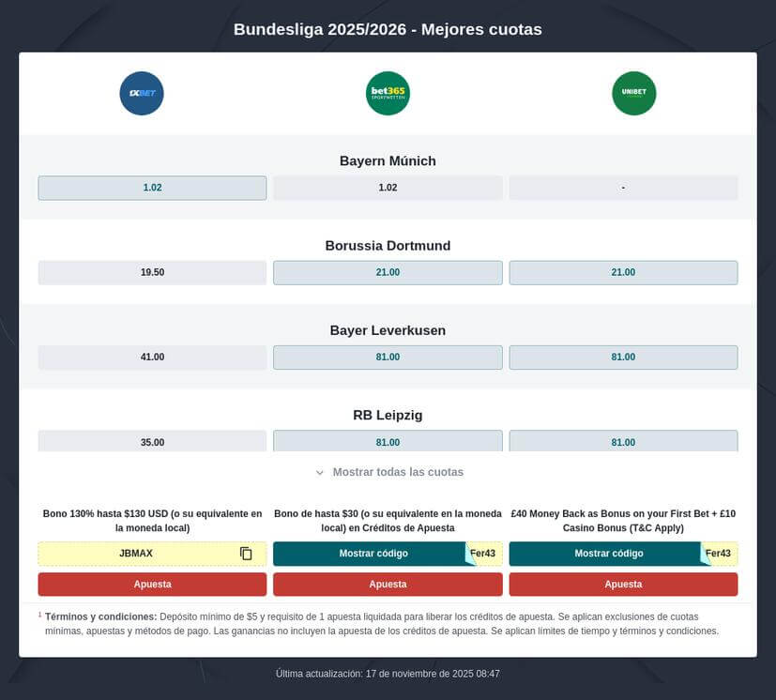Copy the JBMAX bonus code using copy icon

point(246,553)
